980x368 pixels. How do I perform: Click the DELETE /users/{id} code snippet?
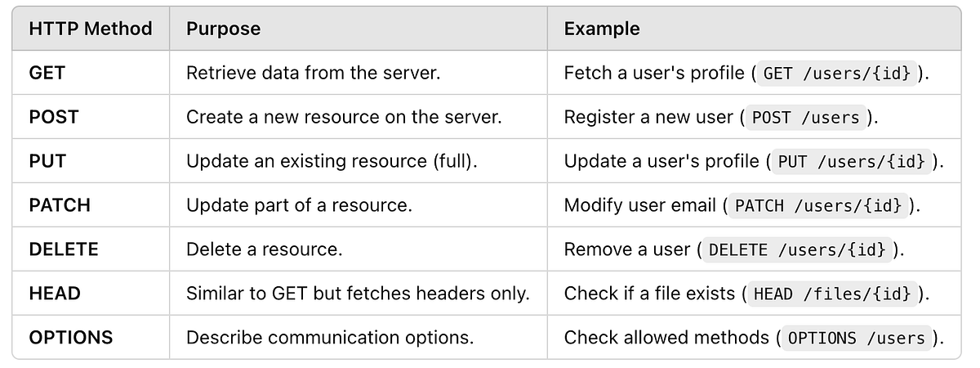coord(796,249)
